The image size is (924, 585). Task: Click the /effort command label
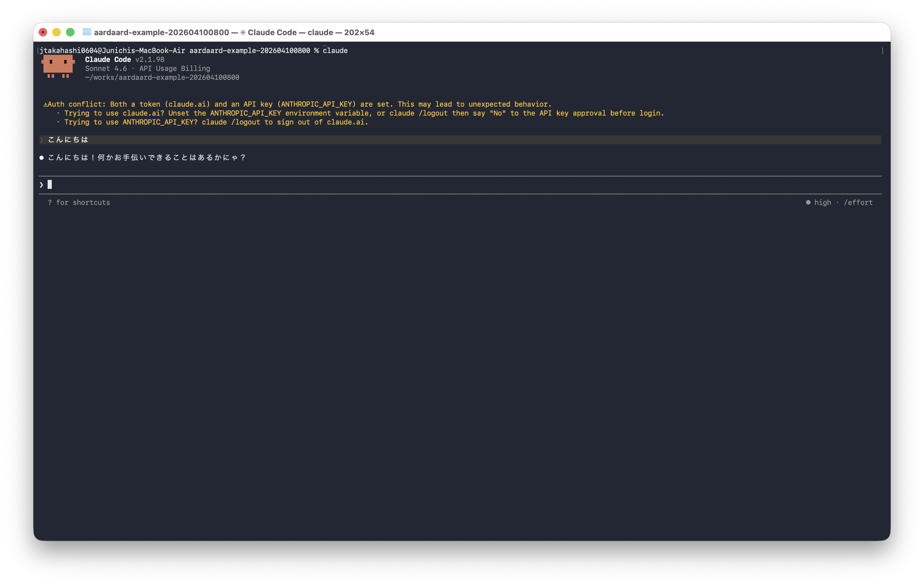(858, 203)
